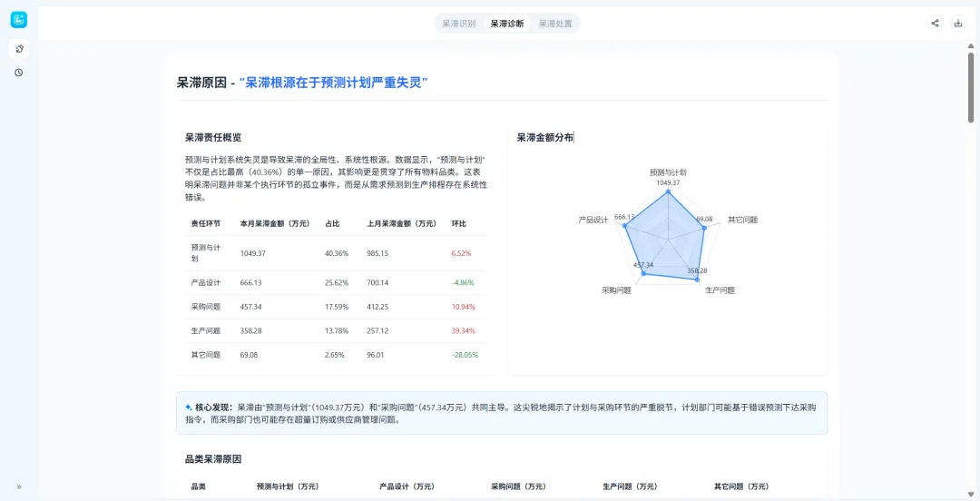Select the 预测与计划 table row
980x501 pixels.
point(336,253)
